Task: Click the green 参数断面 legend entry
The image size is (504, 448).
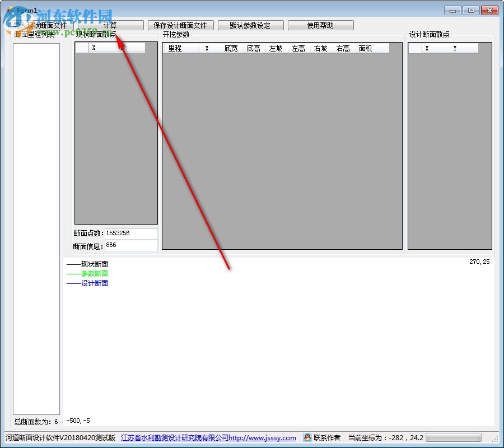Action: (87, 274)
